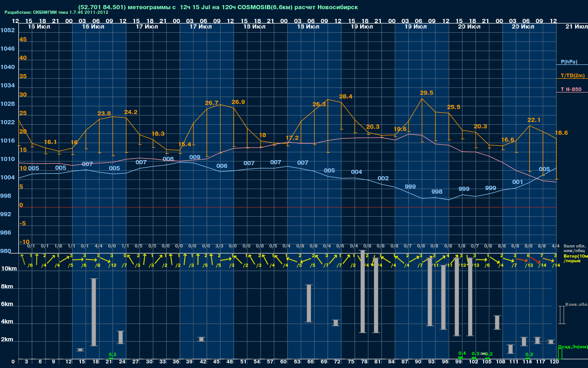Click the 3/3 cloud cover value
588x368 pixels.
pos(220,246)
